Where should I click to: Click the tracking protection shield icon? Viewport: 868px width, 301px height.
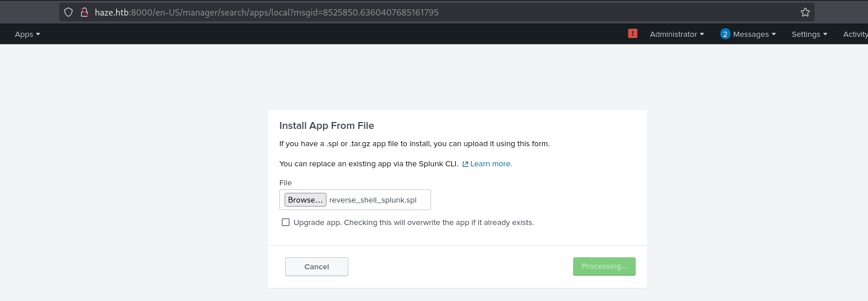tap(68, 12)
